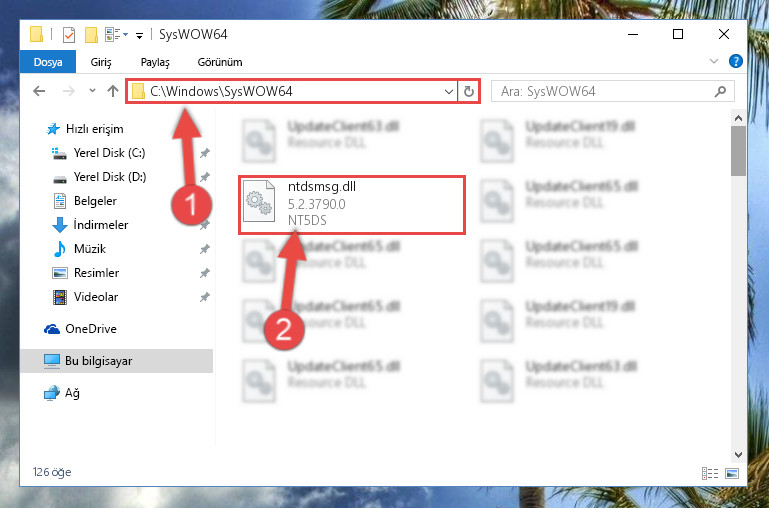Click the İndirmeler download arrow icon
Screen dimensions: 769x508
(x=59, y=225)
